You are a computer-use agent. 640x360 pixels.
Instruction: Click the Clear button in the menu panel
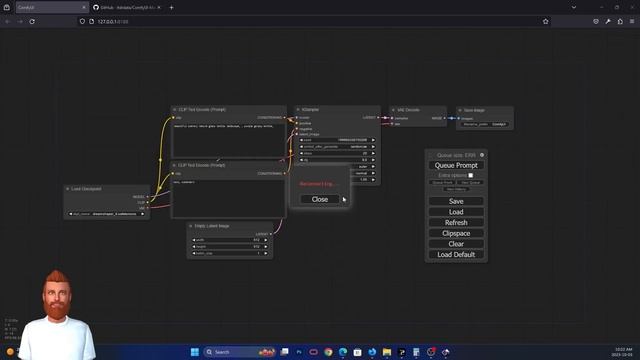456,244
